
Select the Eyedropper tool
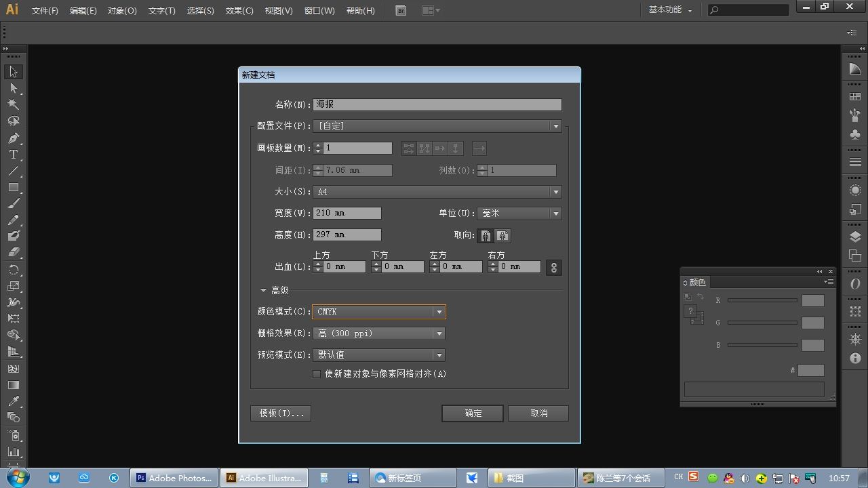(14, 401)
